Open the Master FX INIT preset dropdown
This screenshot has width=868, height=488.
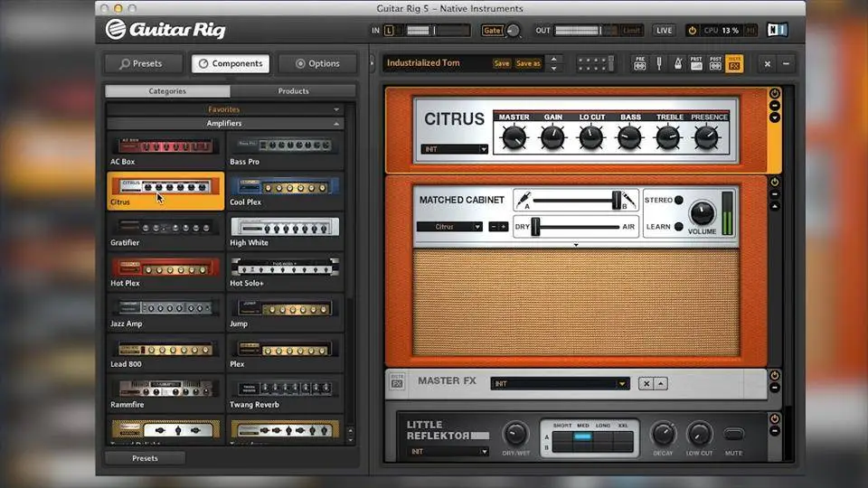click(560, 383)
